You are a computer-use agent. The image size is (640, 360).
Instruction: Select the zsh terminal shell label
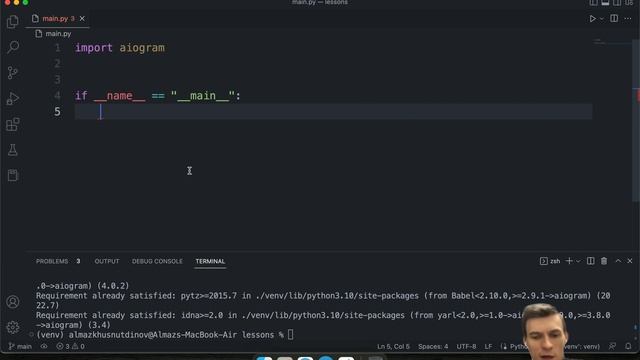tap(550, 261)
